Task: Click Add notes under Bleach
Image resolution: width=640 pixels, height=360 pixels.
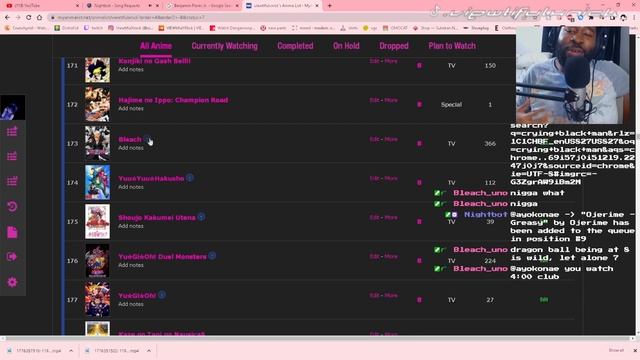Action: [x=131, y=148]
